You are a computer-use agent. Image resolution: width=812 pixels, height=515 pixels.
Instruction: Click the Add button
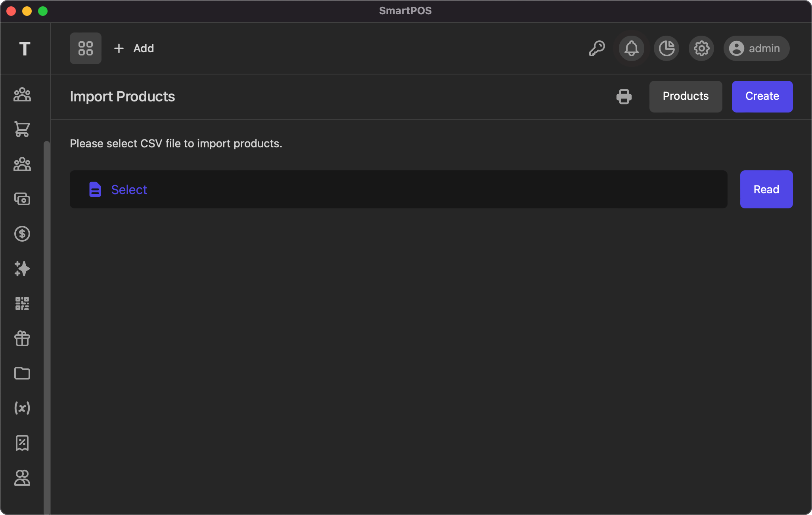(134, 48)
